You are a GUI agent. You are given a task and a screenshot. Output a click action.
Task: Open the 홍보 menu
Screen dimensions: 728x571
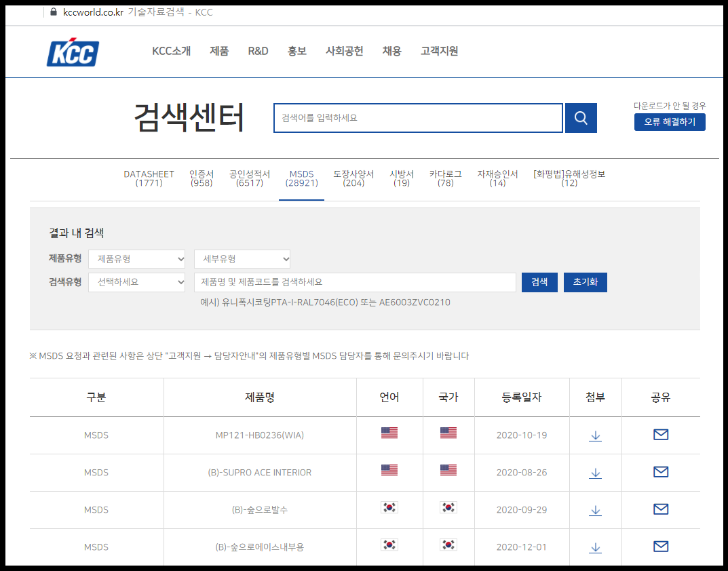(x=297, y=51)
